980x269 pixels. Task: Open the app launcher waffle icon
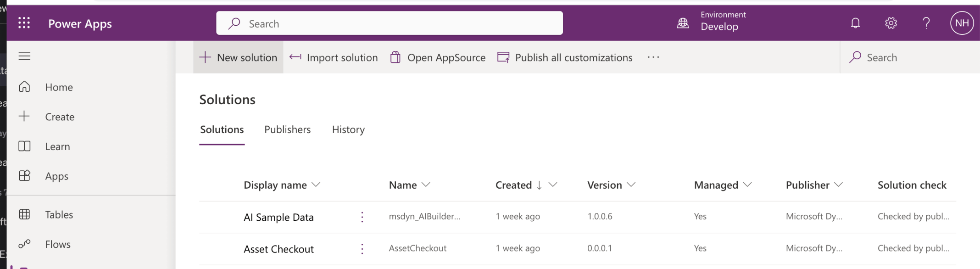click(24, 23)
